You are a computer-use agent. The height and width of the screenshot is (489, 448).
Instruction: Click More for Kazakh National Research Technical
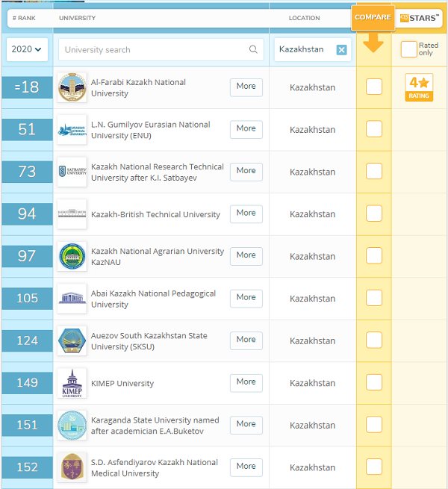tap(246, 172)
